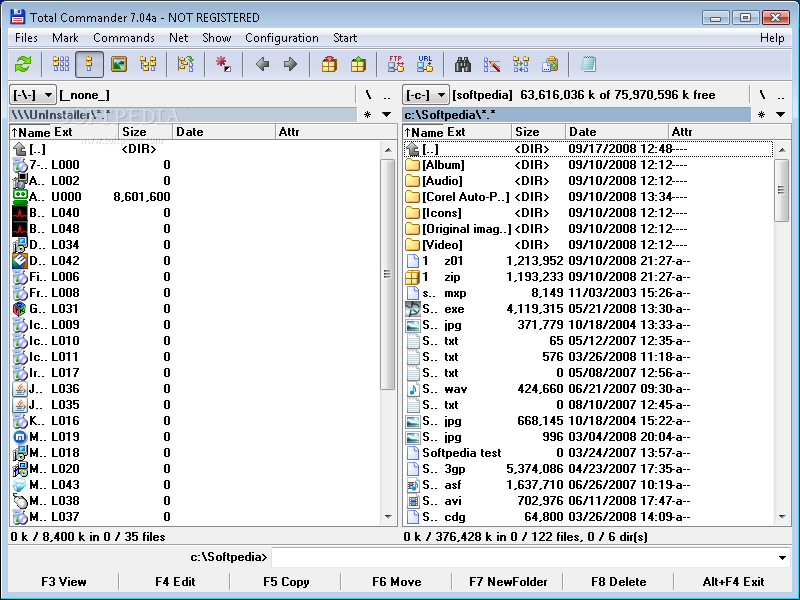Enable thumbnail view in toolbar
800x600 pixels.
(119, 64)
